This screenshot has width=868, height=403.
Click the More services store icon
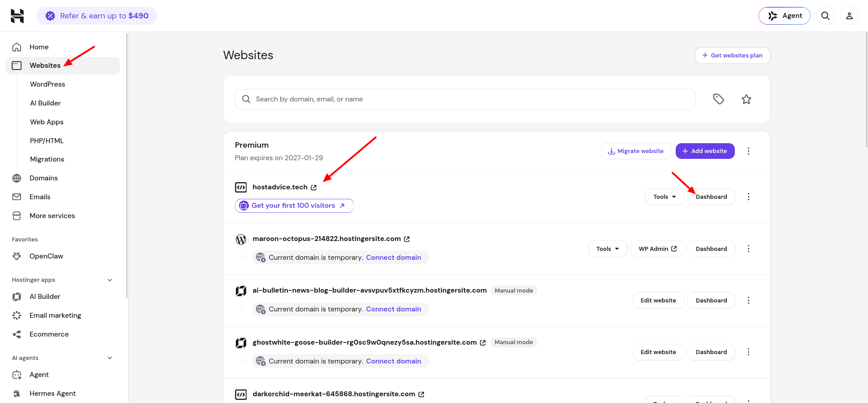click(17, 216)
